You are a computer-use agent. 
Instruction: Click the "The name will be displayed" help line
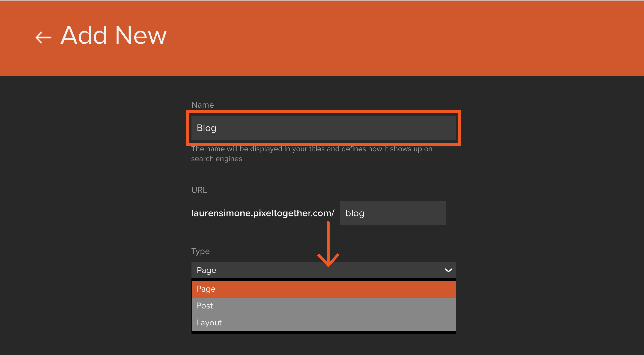click(311, 149)
